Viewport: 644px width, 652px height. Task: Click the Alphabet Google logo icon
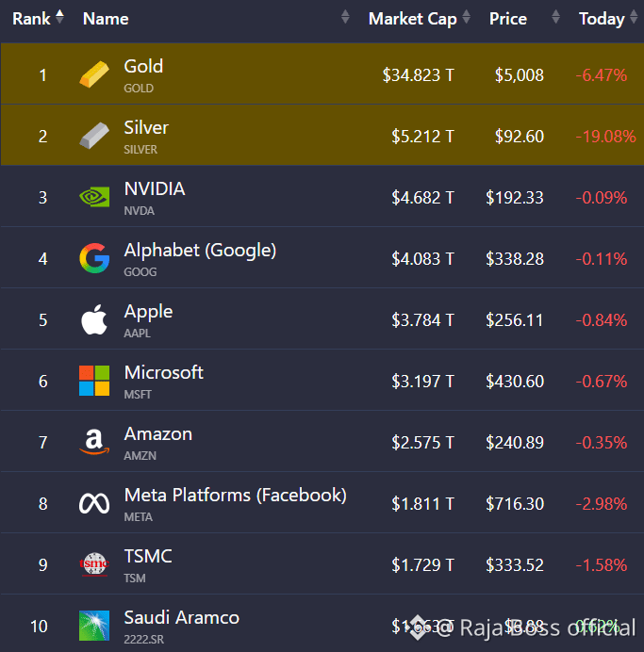[94, 259]
